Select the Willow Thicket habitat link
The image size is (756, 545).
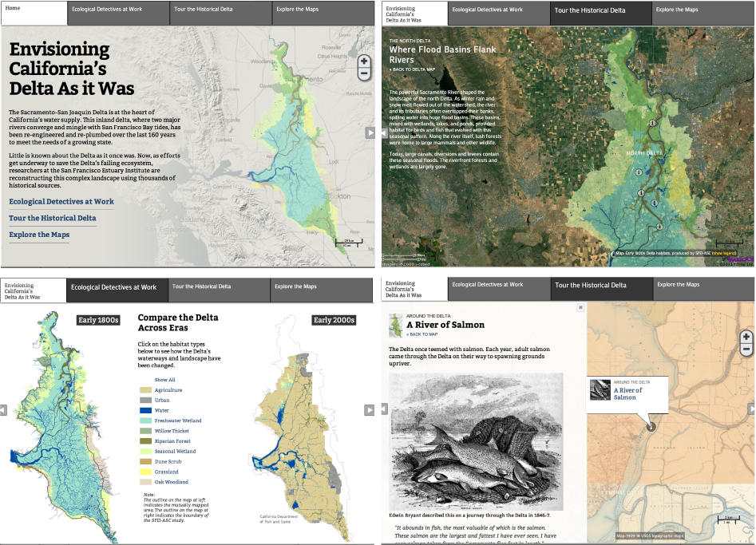click(172, 431)
